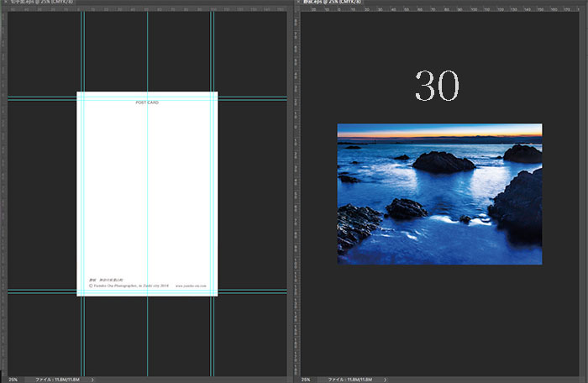Click the website URL text on the postcard

click(191, 286)
